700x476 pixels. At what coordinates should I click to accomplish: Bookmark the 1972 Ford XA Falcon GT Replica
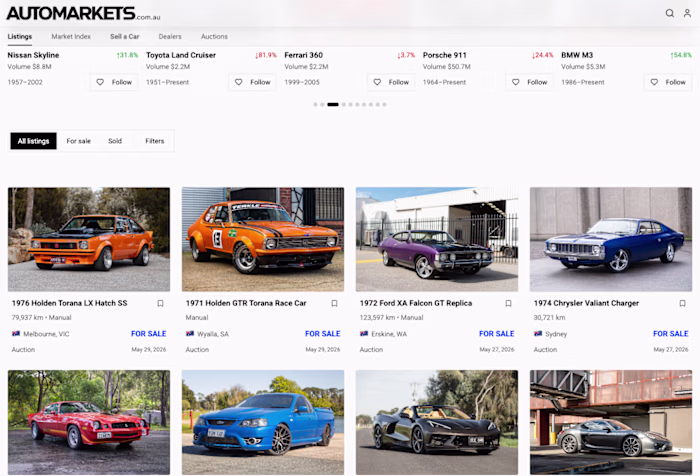pyautogui.click(x=508, y=304)
